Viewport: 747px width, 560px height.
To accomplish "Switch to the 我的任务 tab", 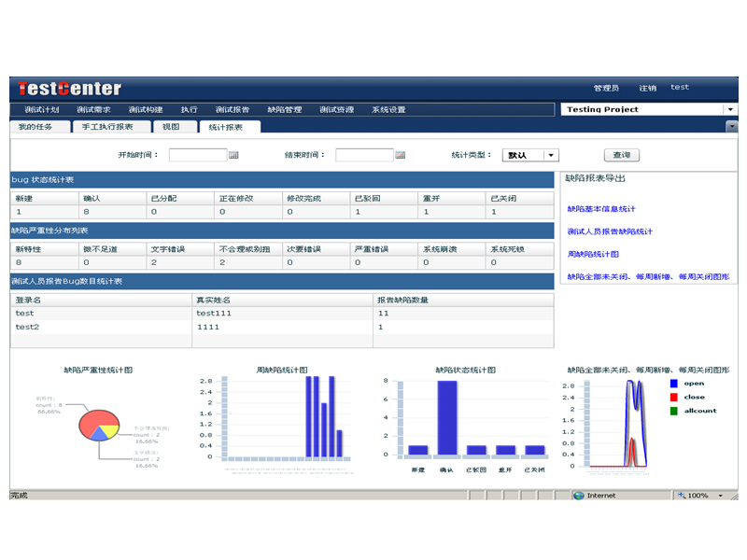I will pyautogui.click(x=35, y=127).
